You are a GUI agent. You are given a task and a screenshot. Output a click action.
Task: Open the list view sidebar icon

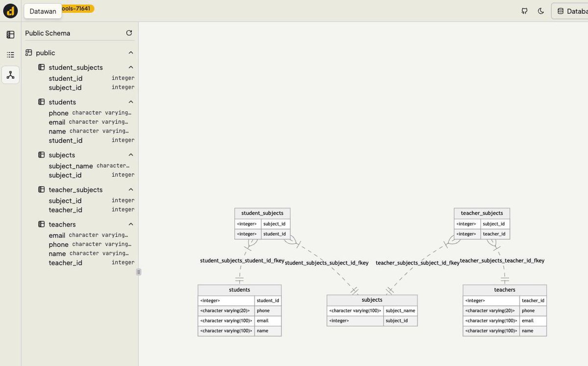(x=10, y=55)
